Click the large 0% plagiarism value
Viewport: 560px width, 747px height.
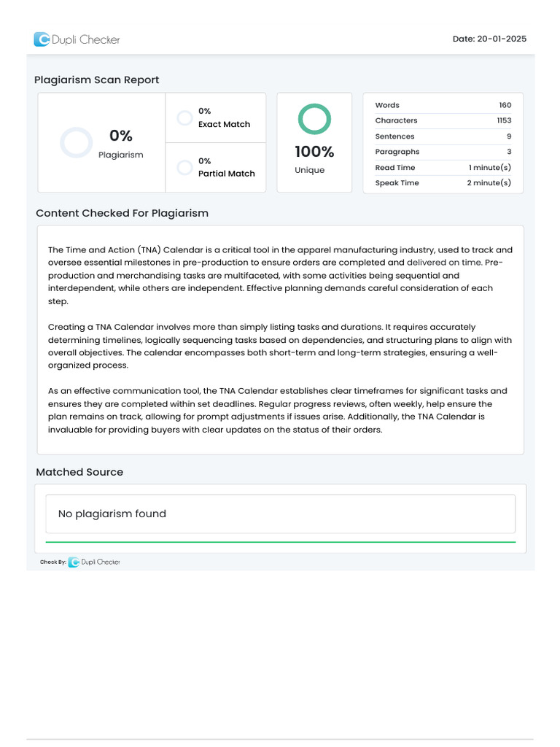coord(121,135)
